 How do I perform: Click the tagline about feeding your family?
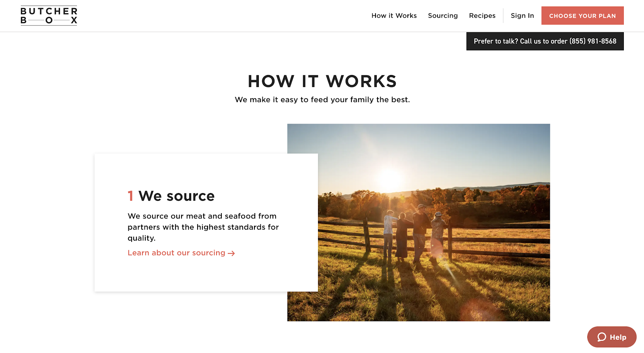tap(322, 100)
